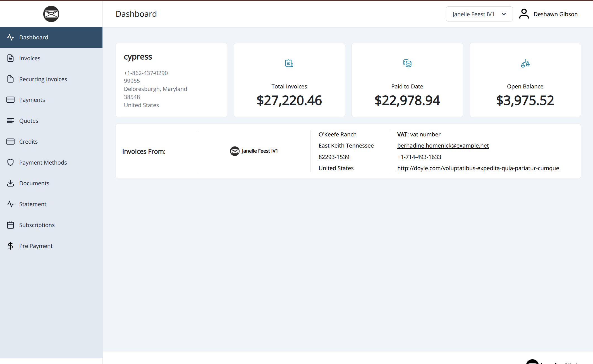Click the Dashboard pulse icon in sidebar
Viewport: 593px width, 364px height.
pyautogui.click(x=10, y=37)
